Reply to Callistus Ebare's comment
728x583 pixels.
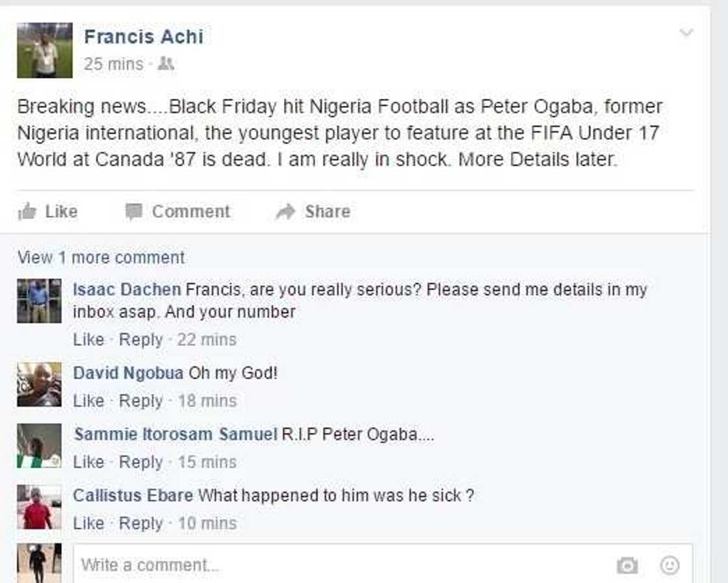pyautogui.click(x=141, y=523)
